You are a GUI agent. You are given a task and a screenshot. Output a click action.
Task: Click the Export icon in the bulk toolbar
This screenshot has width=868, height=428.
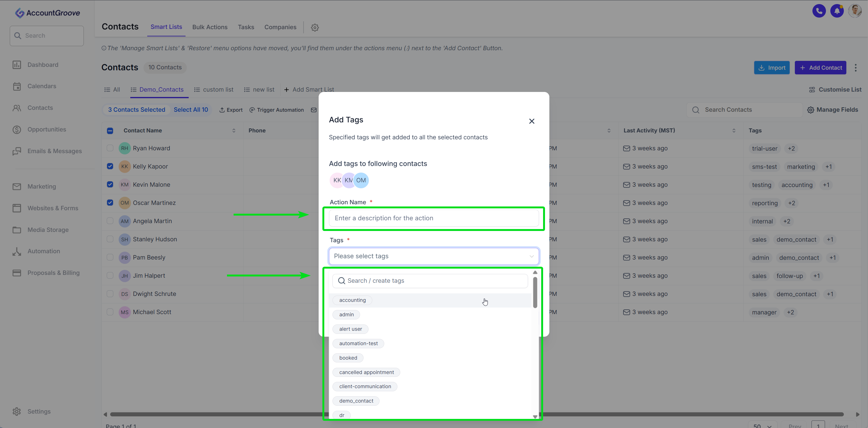[x=222, y=110]
